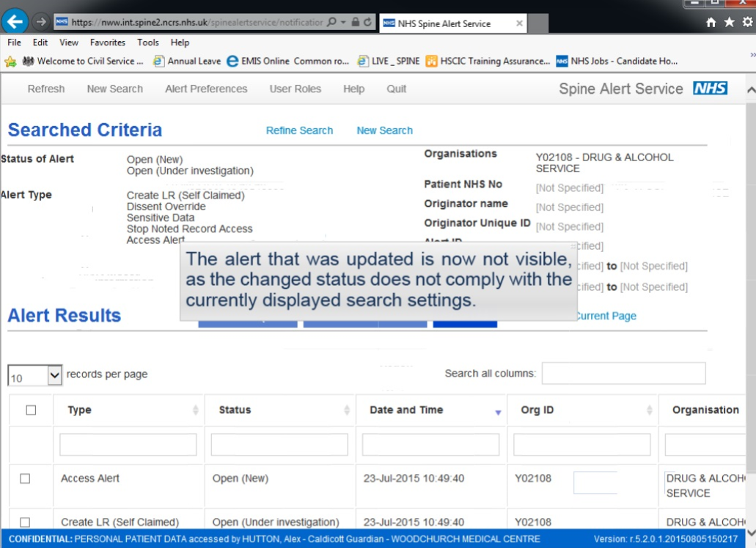Click the Date and Time filter box

(430, 445)
